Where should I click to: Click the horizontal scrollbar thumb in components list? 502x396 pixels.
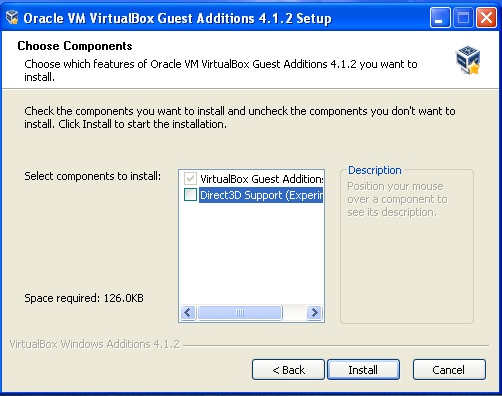click(240, 313)
